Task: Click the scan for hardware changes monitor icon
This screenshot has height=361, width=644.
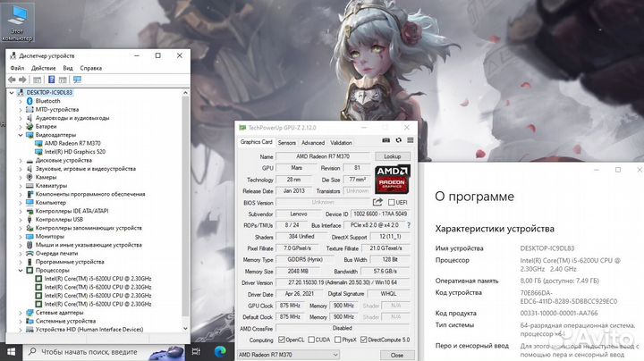Action: click(77, 80)
